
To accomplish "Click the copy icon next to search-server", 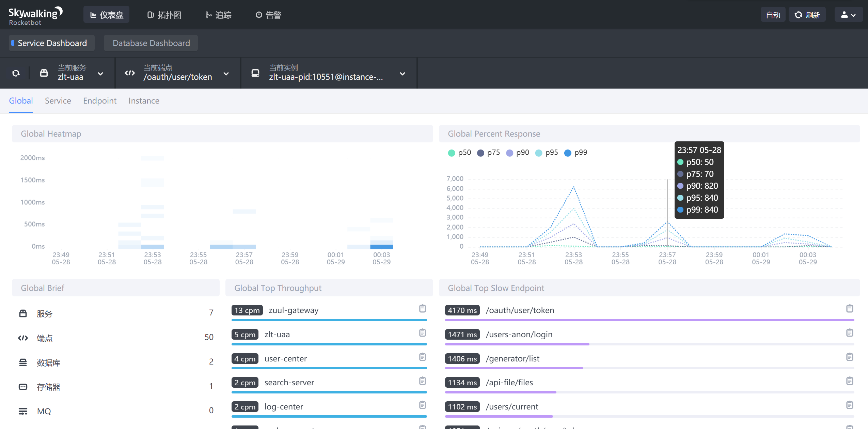I will [x=422, y=381].
